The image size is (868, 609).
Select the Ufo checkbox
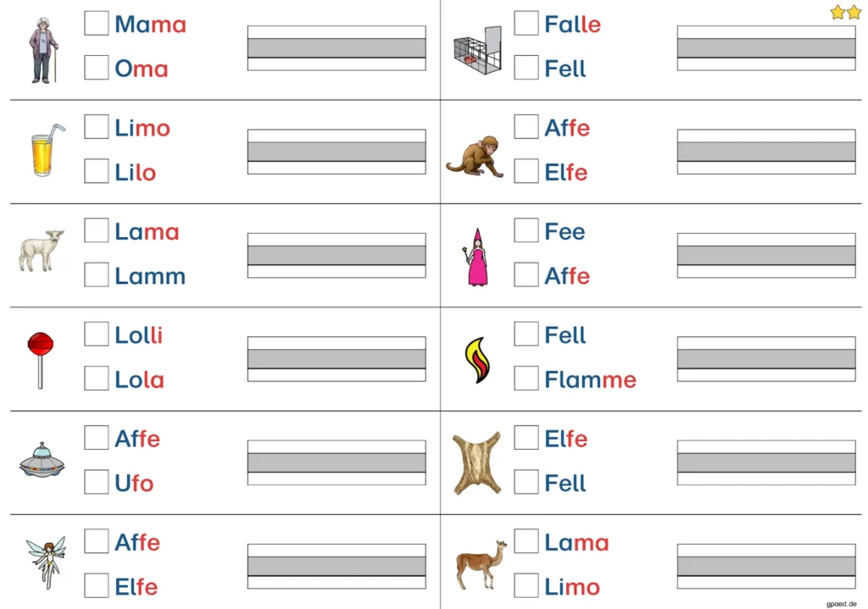coord(97,482)
